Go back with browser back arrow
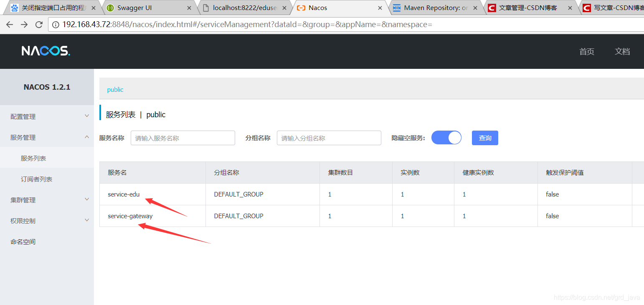644x305 pixels. click(10, 25)
